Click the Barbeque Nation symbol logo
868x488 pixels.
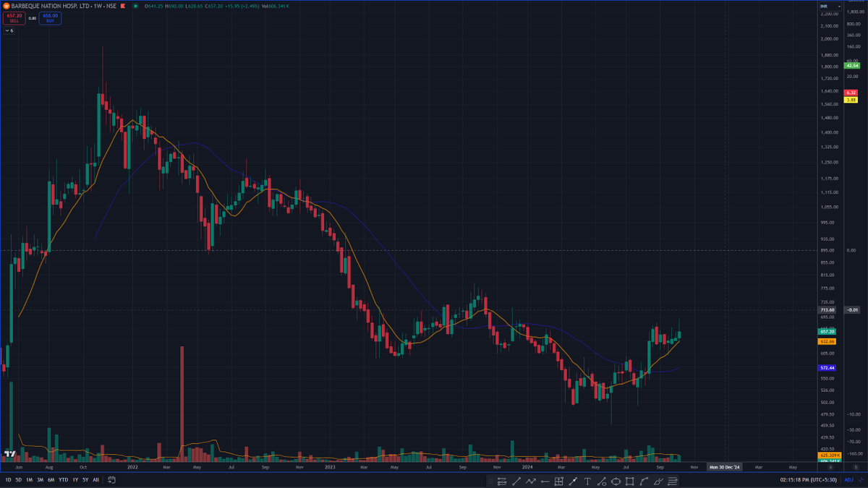coord(7,6)
